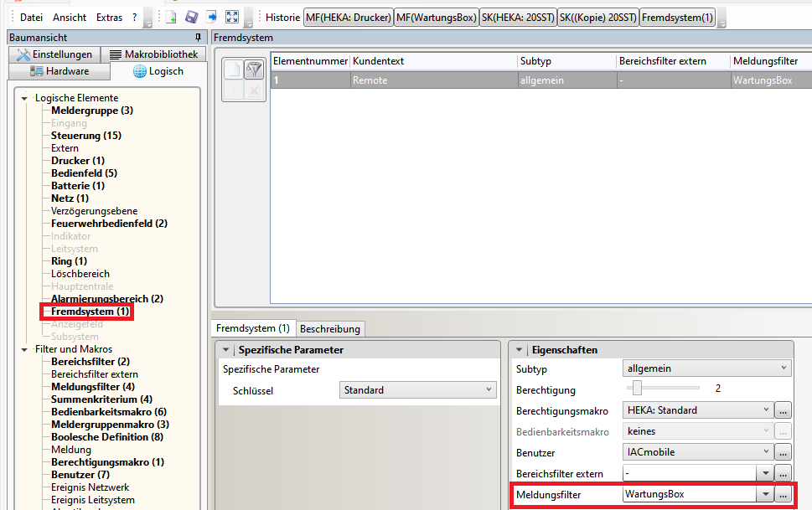Image resolution: width=812 pixels, height=510 pixels.
Task: Pin the Baumansicht panel
Action: tap(198, 38)
